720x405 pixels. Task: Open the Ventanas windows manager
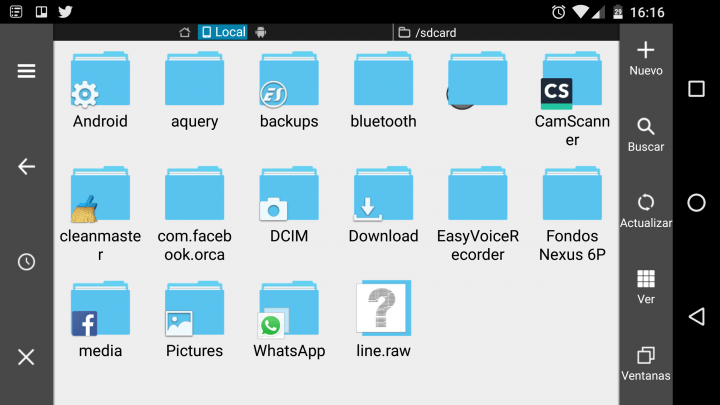(x=646, y=363)
